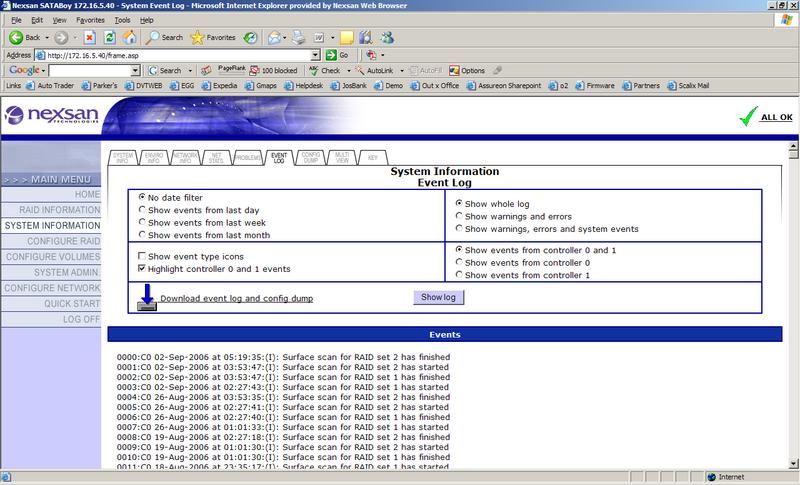
Task: Click Google toolbar Search button
Action: [165, 70]
